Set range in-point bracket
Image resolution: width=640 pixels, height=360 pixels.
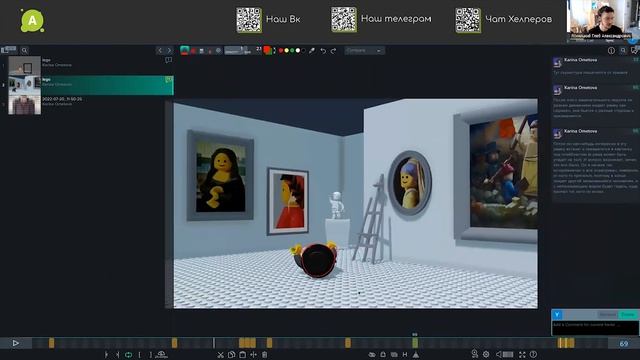point(139,355)
